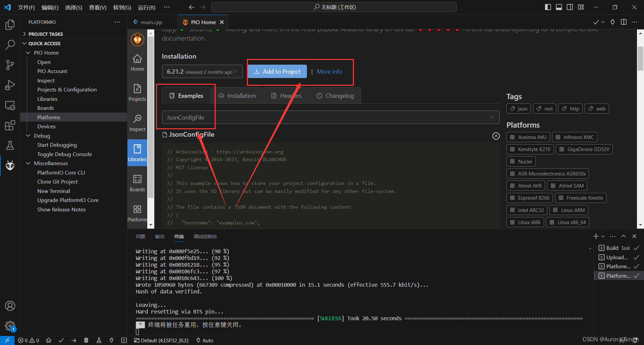Open the Search view in activity bar
This screenshot has width=644, height=345.
(10, 45)
